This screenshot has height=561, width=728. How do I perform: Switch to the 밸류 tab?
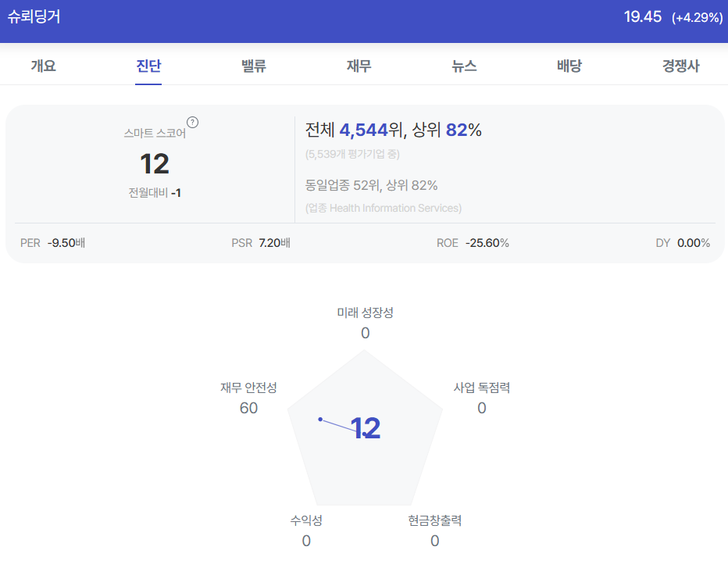pos(254,66)
